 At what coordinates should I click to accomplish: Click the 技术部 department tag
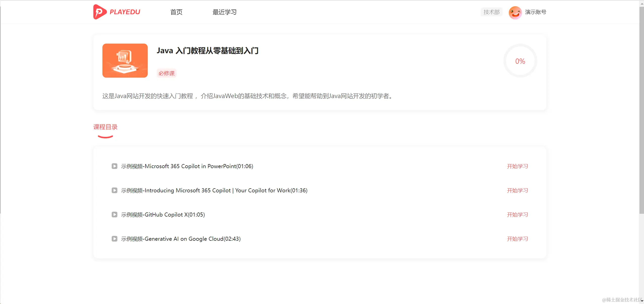[491, 12]
